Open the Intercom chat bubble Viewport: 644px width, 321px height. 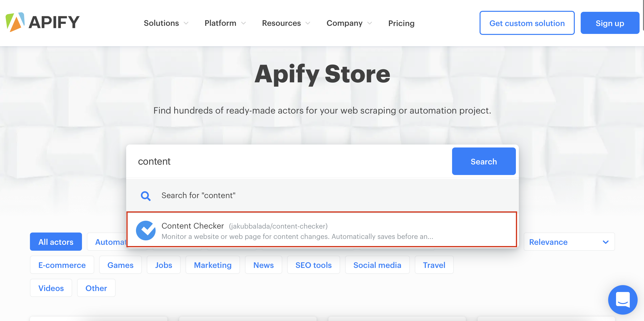coord(622,299)
